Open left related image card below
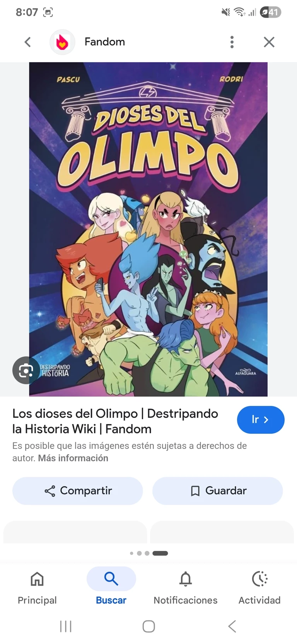 click(x=75, y=532)
